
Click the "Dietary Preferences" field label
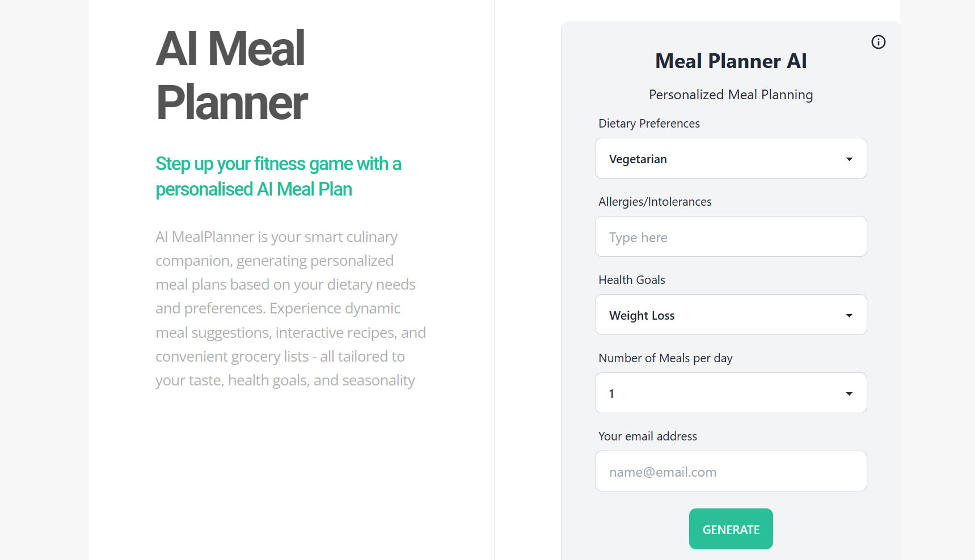pyautogui.click(x=649, y=124)
